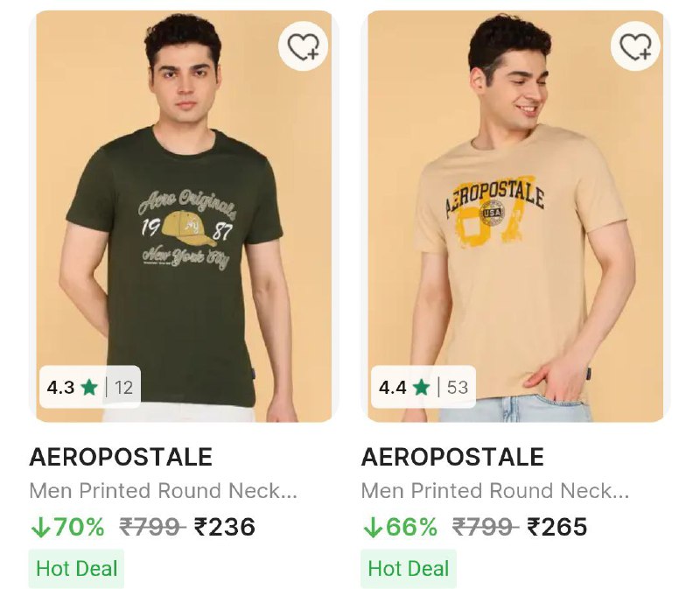Click the struck-through ₹799 on right product

485,527
